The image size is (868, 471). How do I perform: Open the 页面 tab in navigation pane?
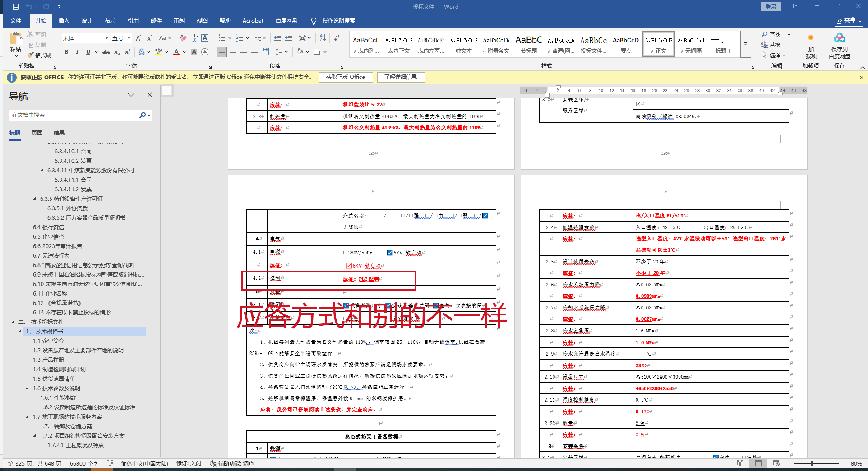click(x=37, y=133)
